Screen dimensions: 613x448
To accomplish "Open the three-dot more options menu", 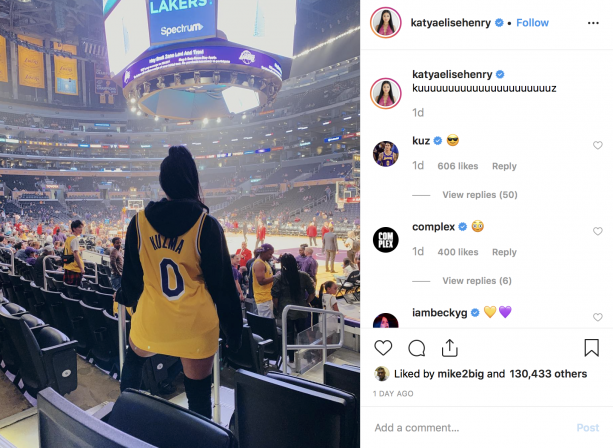I will [593, 23].
